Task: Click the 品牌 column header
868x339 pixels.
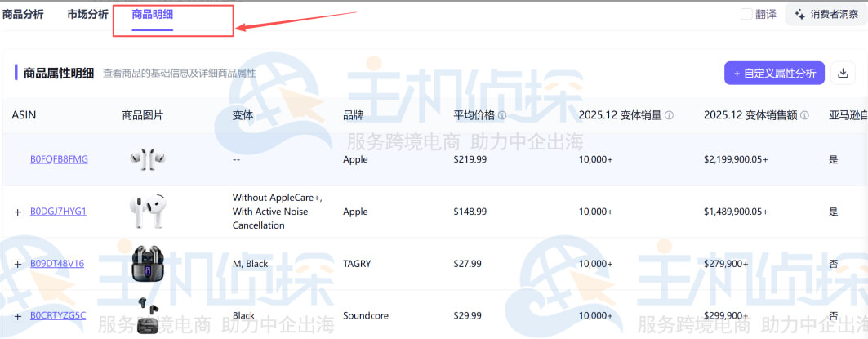Action: (x=354, y=115)
